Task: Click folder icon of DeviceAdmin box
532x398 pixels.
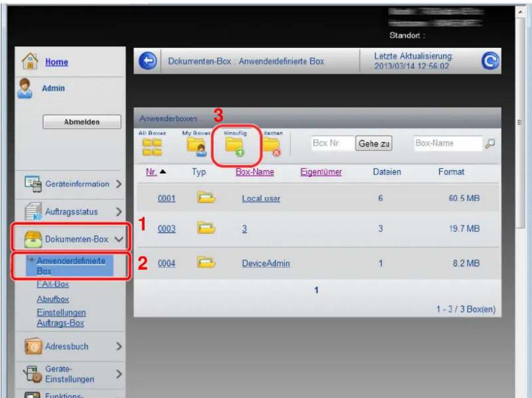Action: [x=206, y=262]
